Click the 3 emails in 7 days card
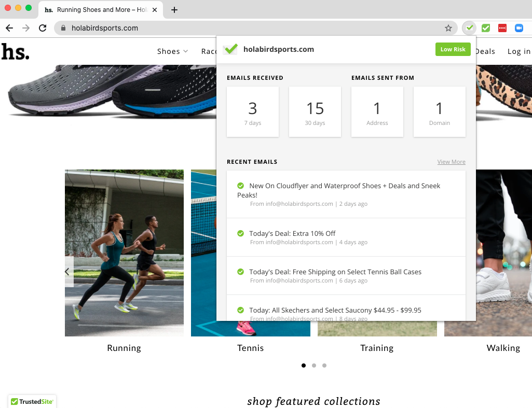 [253, 112]
